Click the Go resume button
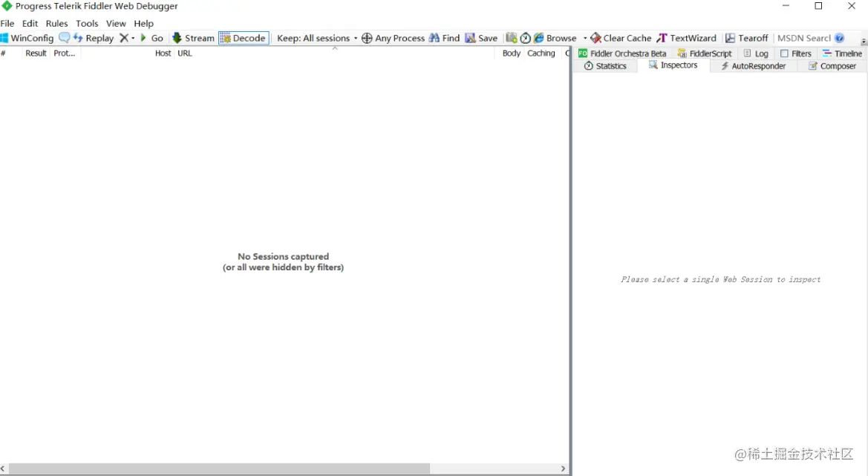868x476 pixels. [151, 38]
